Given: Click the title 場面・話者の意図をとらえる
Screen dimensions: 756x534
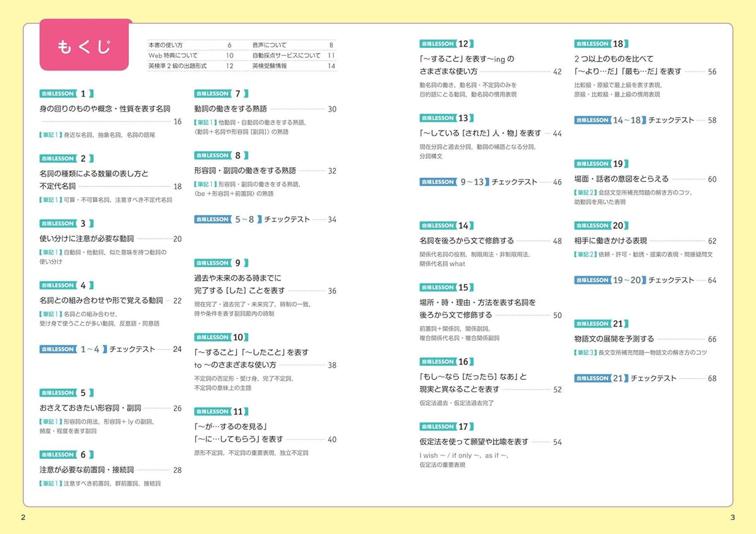Looking at the screenshot, I should [621, 179].
